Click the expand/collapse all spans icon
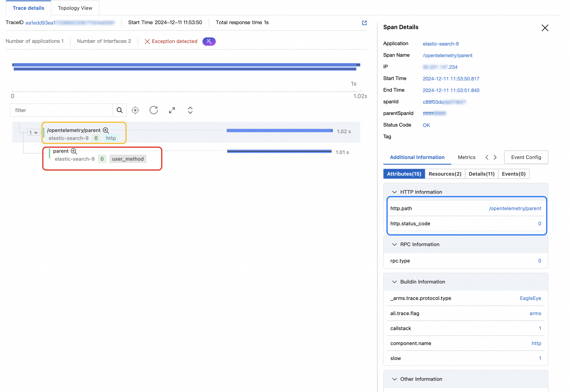The width and height of the screenshot is (570, 392). tap(190, 110)
